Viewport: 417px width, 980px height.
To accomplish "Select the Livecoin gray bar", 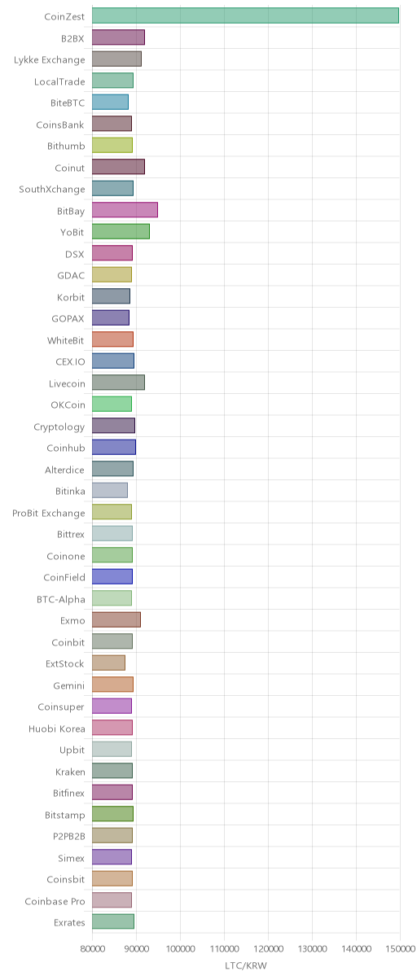I will coord(118,383).
